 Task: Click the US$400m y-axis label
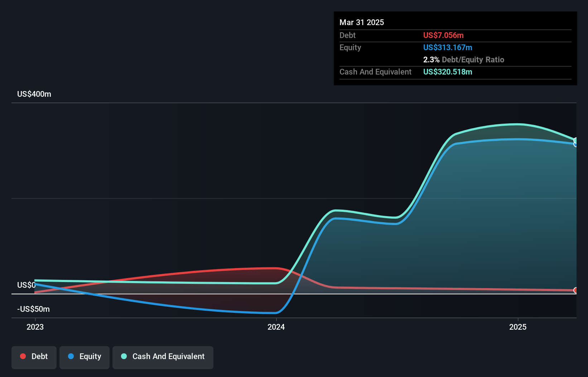tap(34, 94)
